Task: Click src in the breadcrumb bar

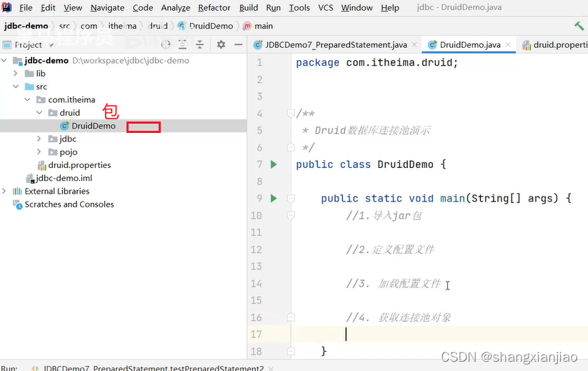Action: point(64,26)
